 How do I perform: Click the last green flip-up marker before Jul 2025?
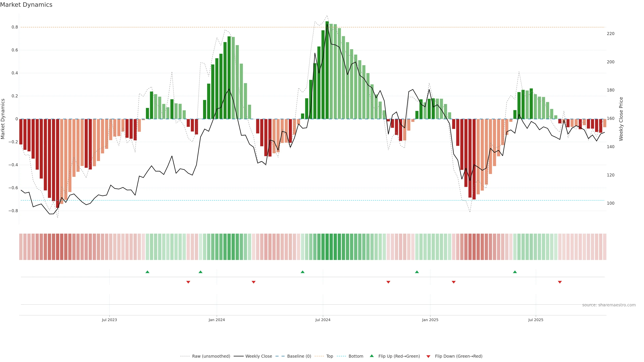click(x=515, y=272)
